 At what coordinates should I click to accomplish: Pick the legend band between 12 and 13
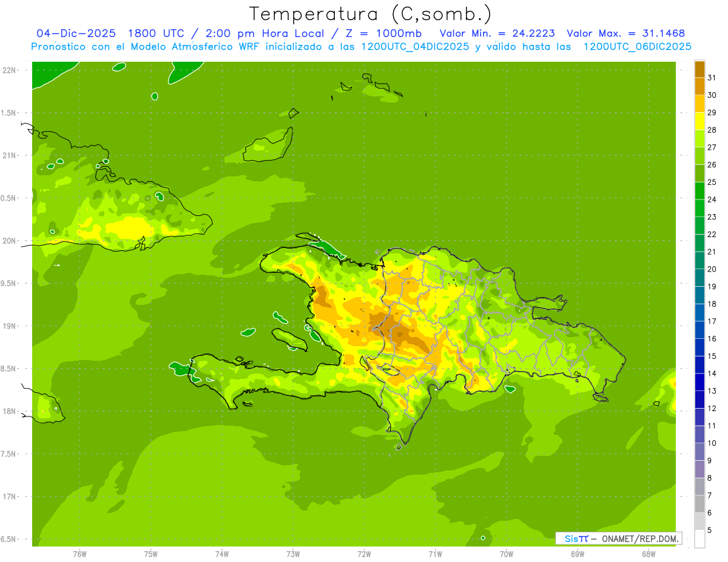(699, 400)
